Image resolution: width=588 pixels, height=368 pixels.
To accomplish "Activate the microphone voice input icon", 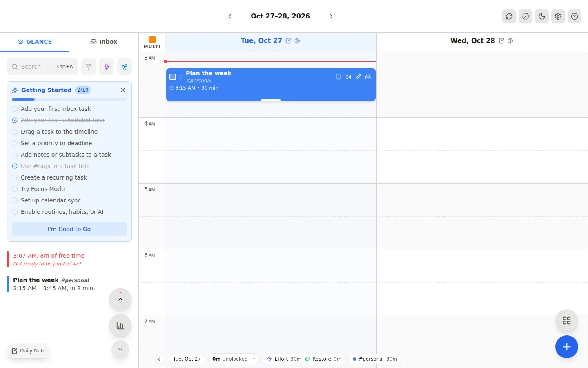I will pos(107,67).
